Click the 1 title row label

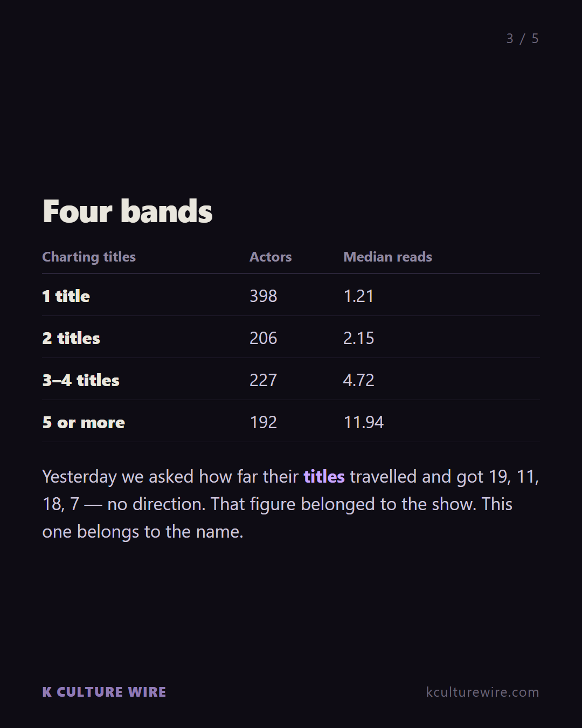pos(66,296)
